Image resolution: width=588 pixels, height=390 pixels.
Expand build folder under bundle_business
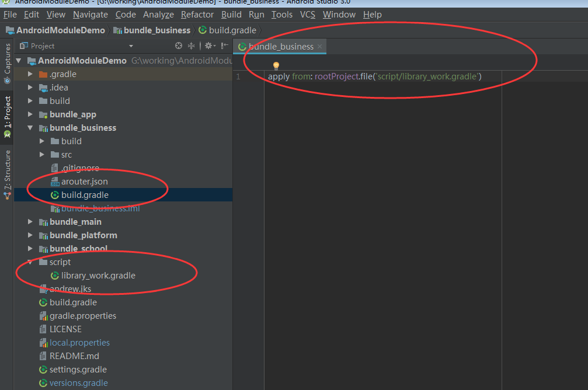41,141
